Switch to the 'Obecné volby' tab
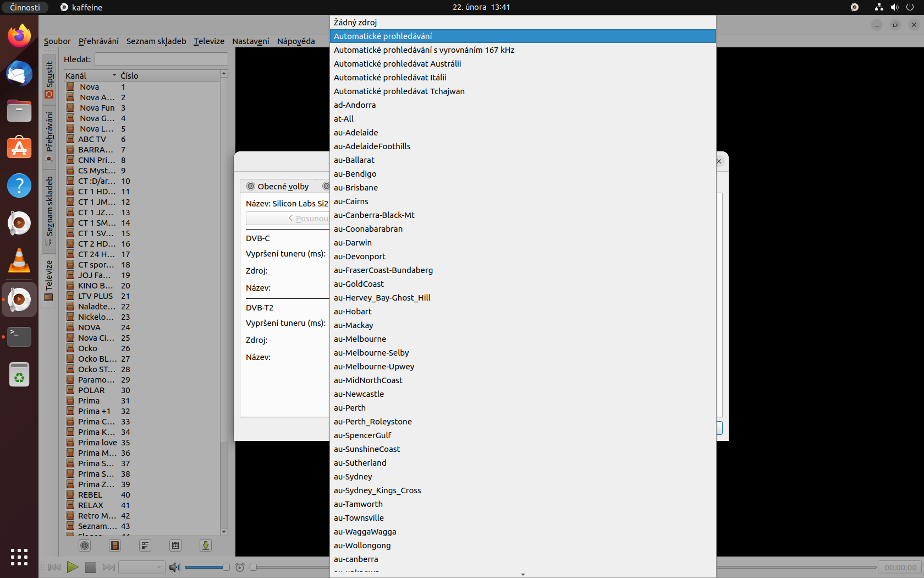This screenshot has height=578, width=924. (278, 187)
